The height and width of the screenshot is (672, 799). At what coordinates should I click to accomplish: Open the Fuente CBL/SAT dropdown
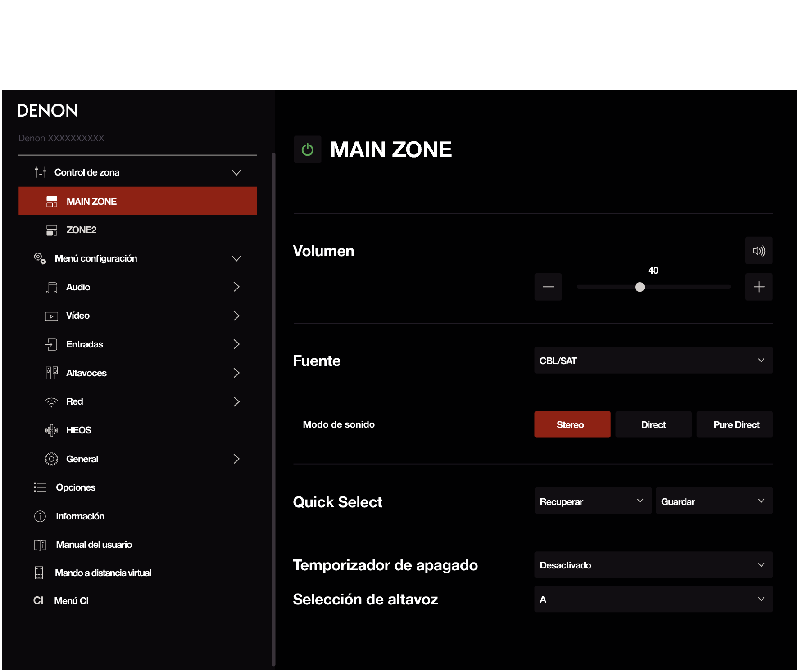point(654,361)
